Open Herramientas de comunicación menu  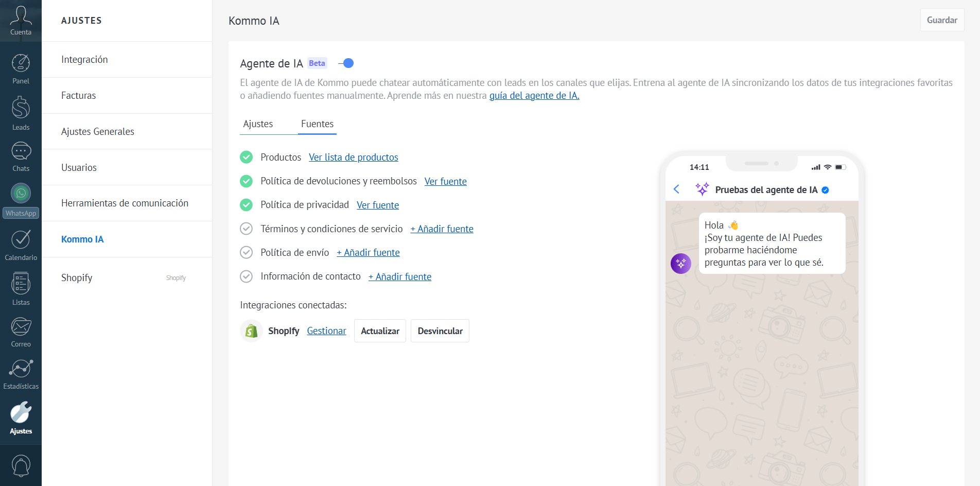(x=127, y=203)
